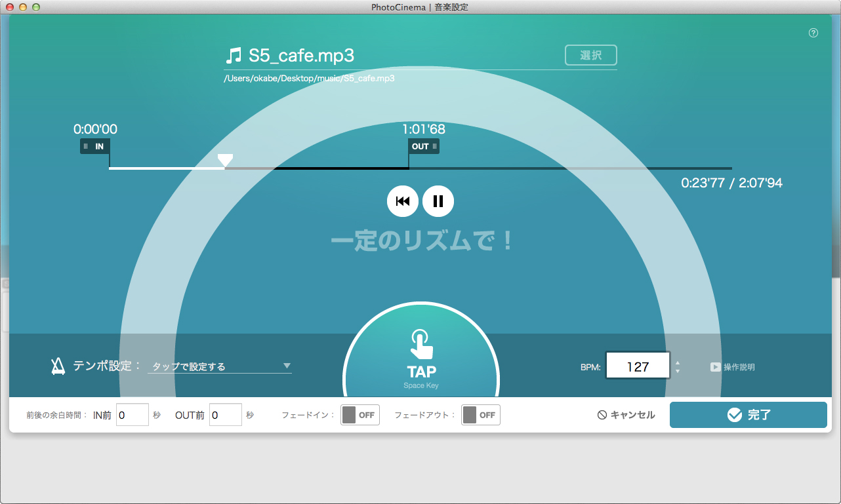Toggle the フェードイン switch on
This screenshot has width=841, height=504.
tap(360, 415)
